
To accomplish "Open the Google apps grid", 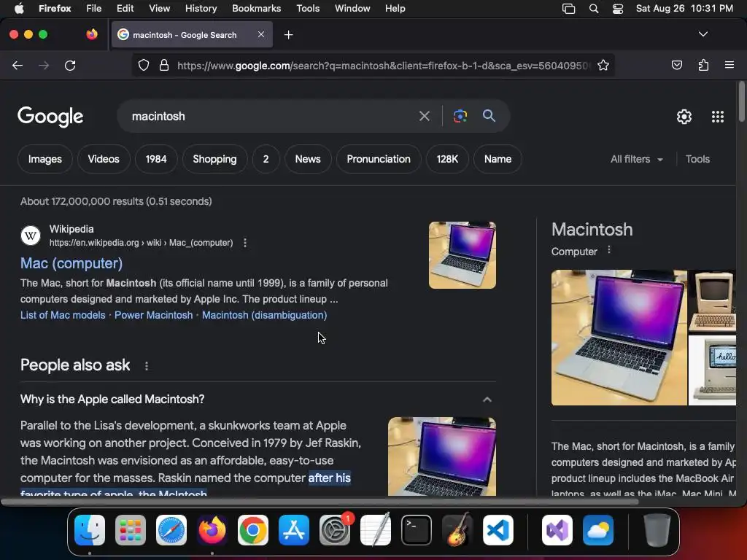I will (718, 117).
